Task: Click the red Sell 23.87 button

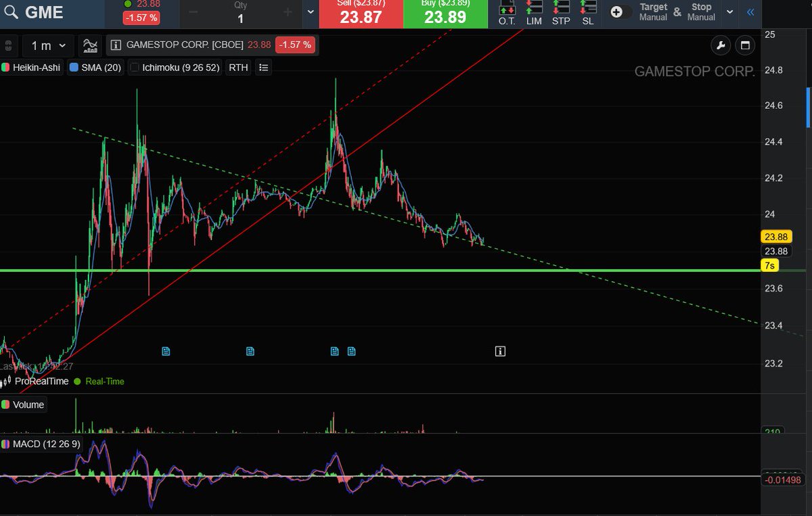Action: (361, 13)
